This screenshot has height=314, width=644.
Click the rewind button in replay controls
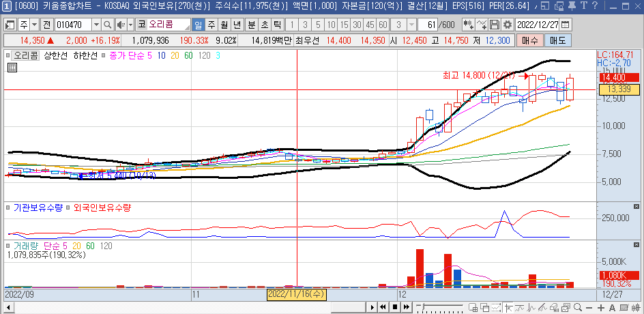[383, 307]
